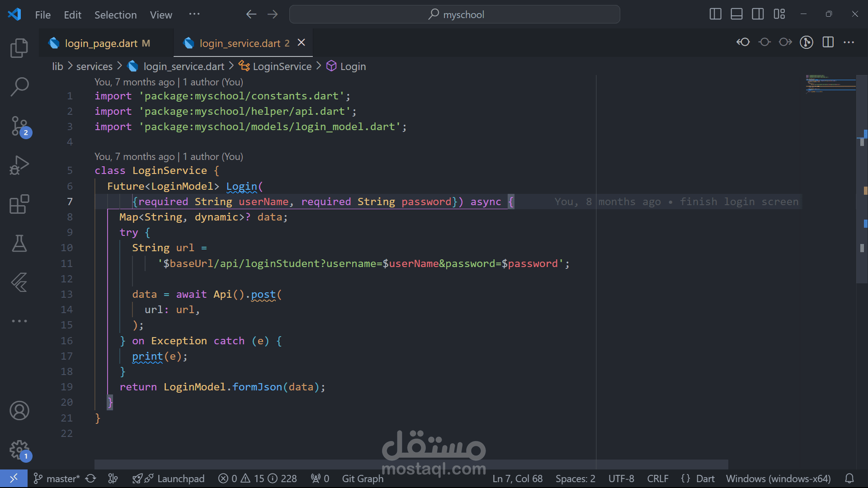Click the myschool command center search box
This screenshot has width=868, height=488.
point(454,14)
